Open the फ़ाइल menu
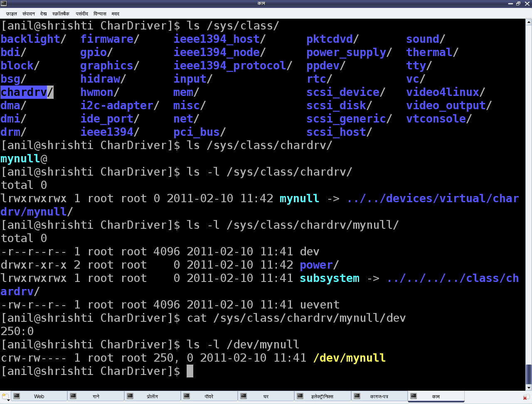Viewport: 532px width, 404px height. click(x=11, y=14)
